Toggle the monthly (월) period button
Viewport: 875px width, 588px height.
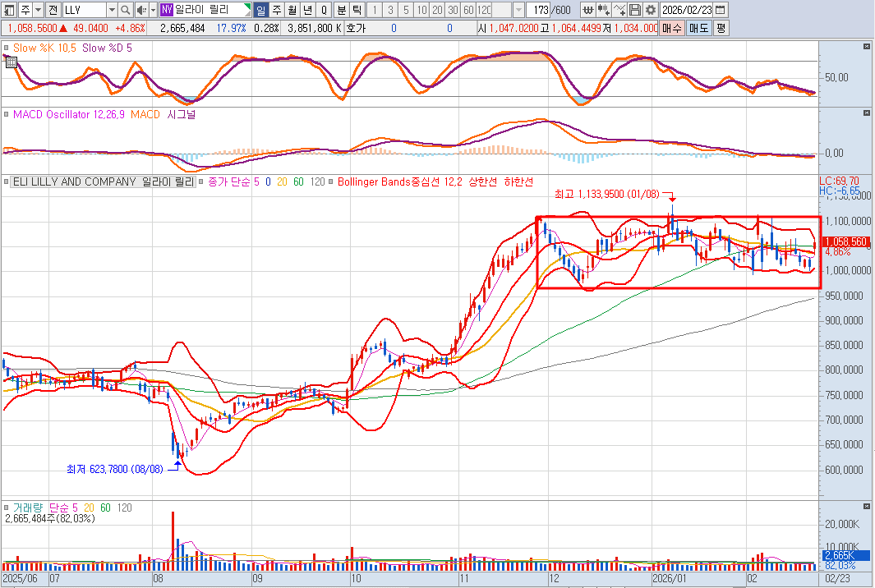tap(292, 10)
